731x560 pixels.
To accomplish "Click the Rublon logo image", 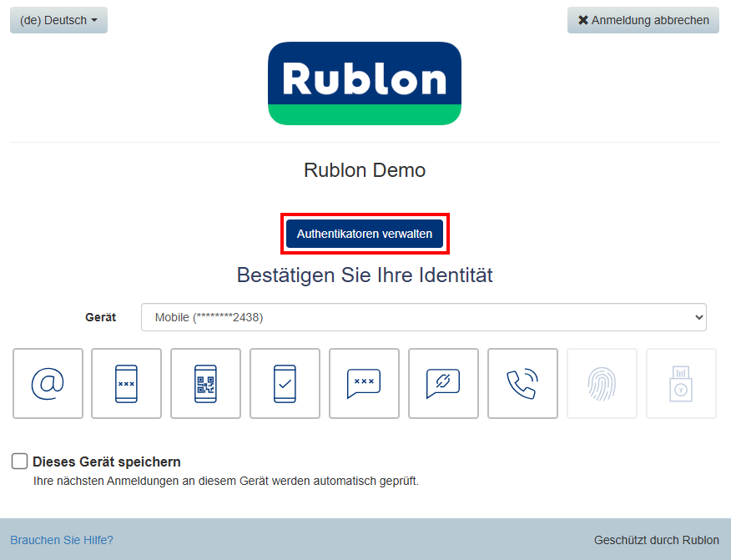I will pyautogui.click(x=365, y=83).
